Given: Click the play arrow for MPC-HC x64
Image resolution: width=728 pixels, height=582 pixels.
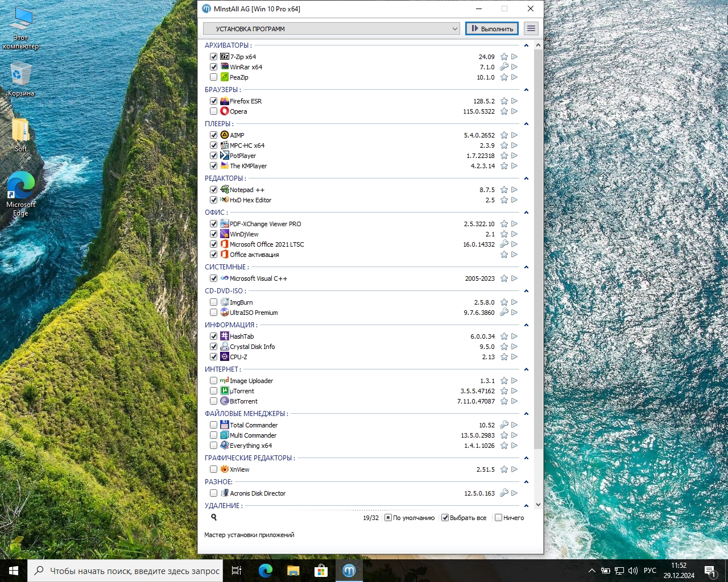Looking at the screenshot, I should (x=514, y=145).
